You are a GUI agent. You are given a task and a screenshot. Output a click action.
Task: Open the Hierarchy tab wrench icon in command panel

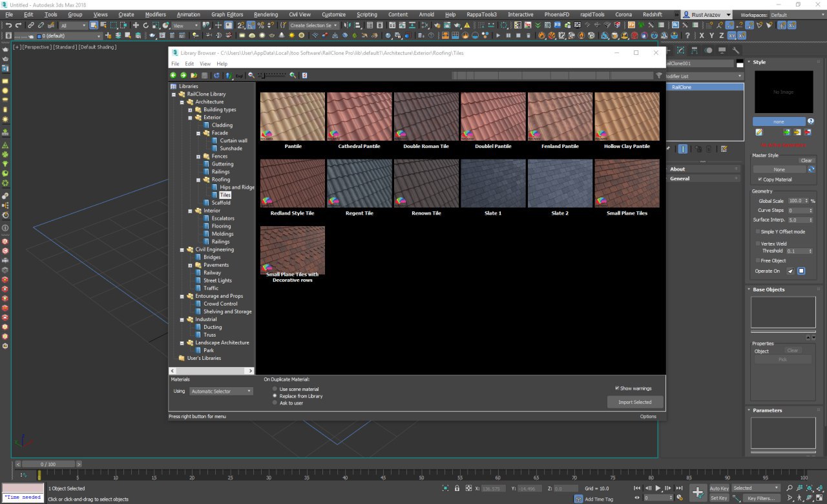(736, 50)
